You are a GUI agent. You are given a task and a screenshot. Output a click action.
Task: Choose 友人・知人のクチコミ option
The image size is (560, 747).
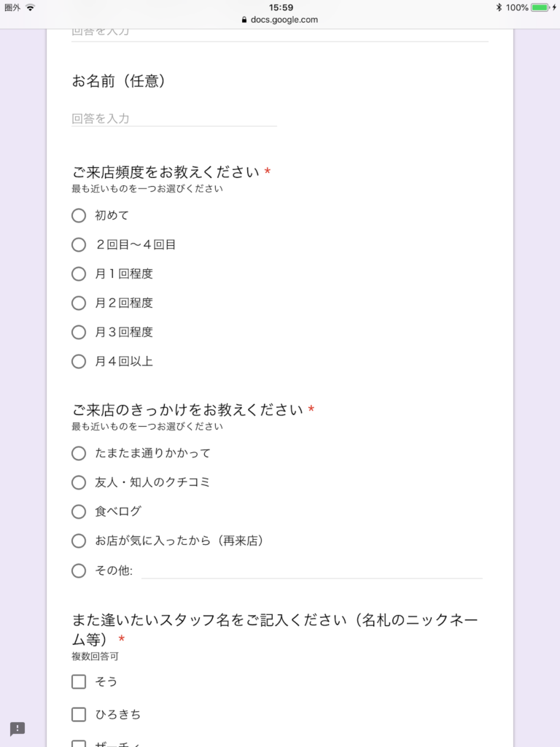[x=79, y=482]
